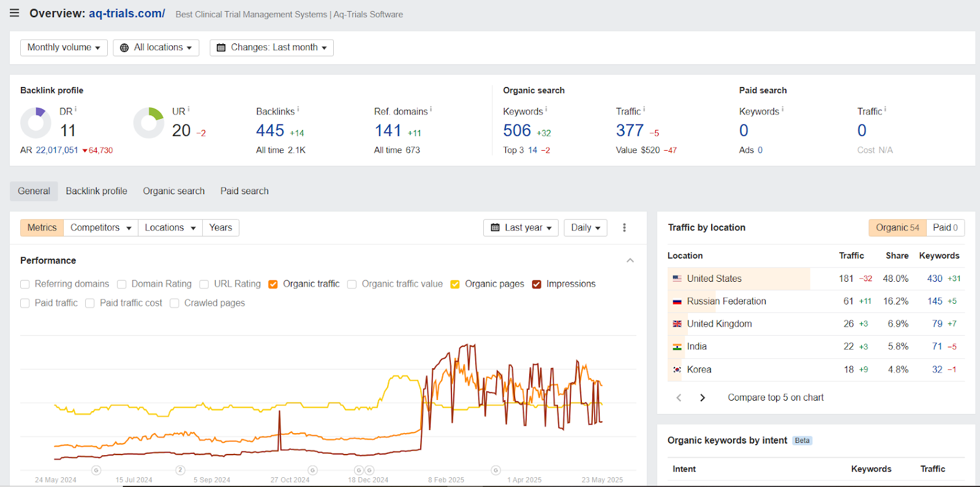
Task: Open the Monthly volume dropdown
Action: point(64,48)
